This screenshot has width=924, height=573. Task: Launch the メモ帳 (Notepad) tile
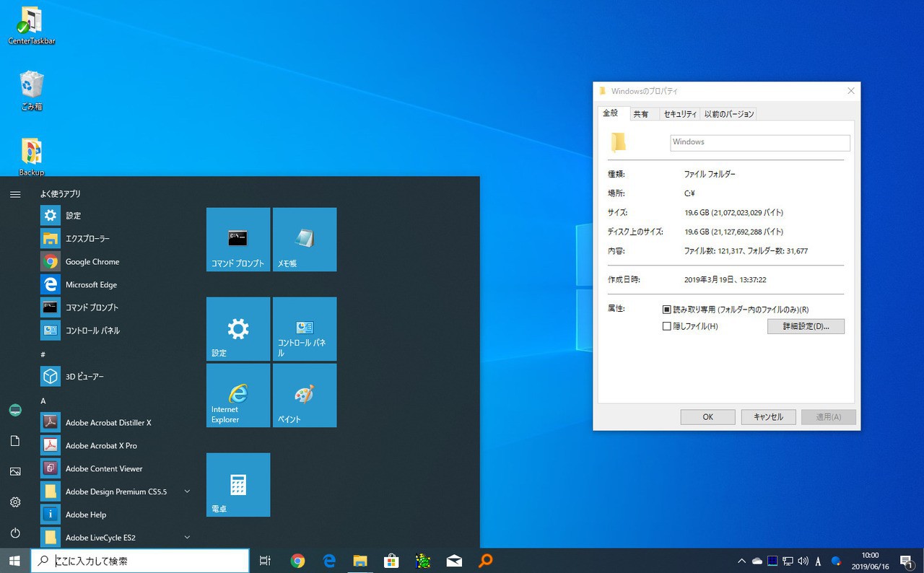[305, 240]
